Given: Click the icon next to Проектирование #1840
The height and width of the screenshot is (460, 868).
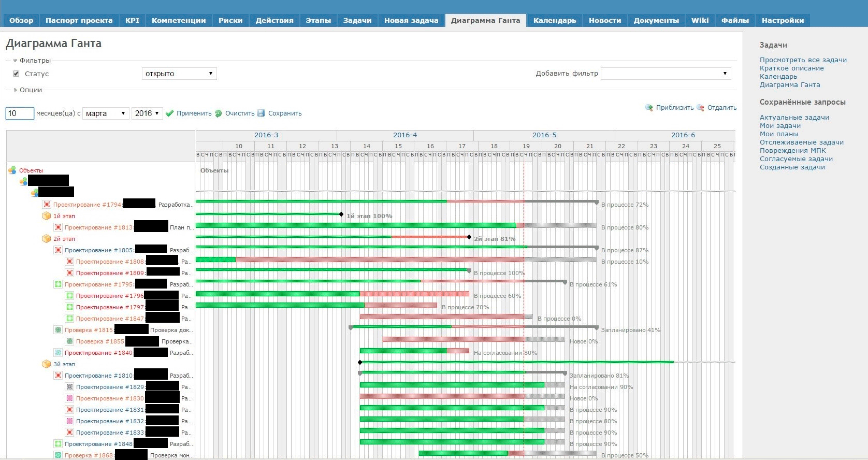Looking at the screenshot, I should click(x=58, y=353).
